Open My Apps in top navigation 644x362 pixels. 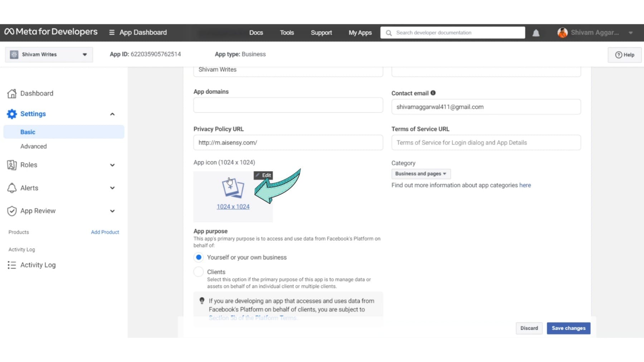click(360, 33)
